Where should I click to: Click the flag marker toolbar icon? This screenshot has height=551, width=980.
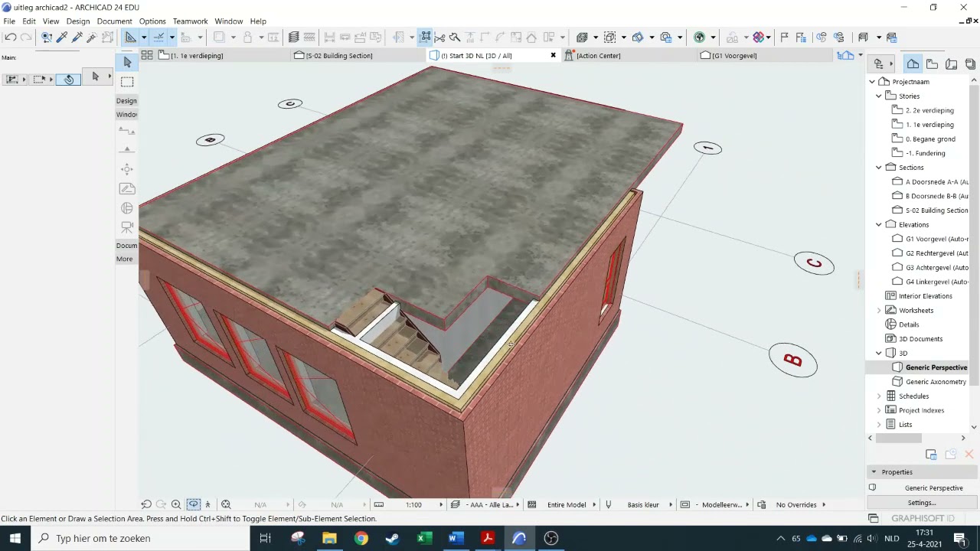[784, 37]
